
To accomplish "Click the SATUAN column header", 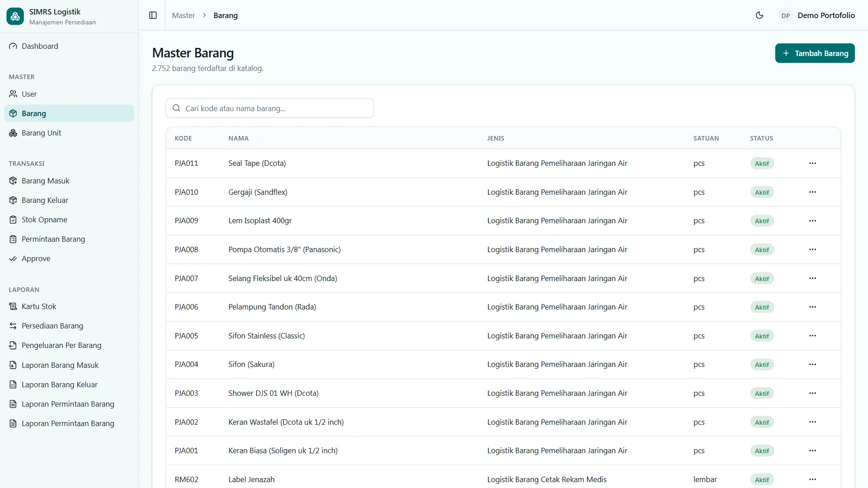I will [x=706, y=138].
